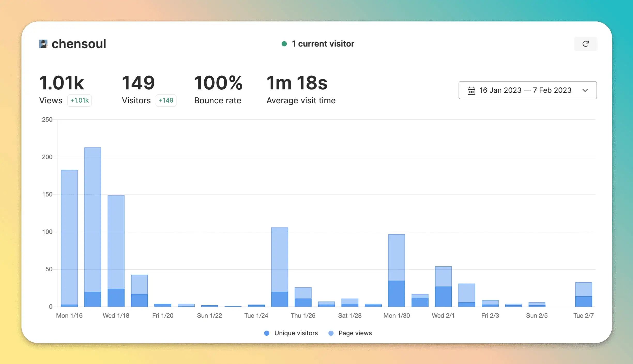
Task: Select the Mon 1/16 page views bar
Action: (x=69, y=237)
